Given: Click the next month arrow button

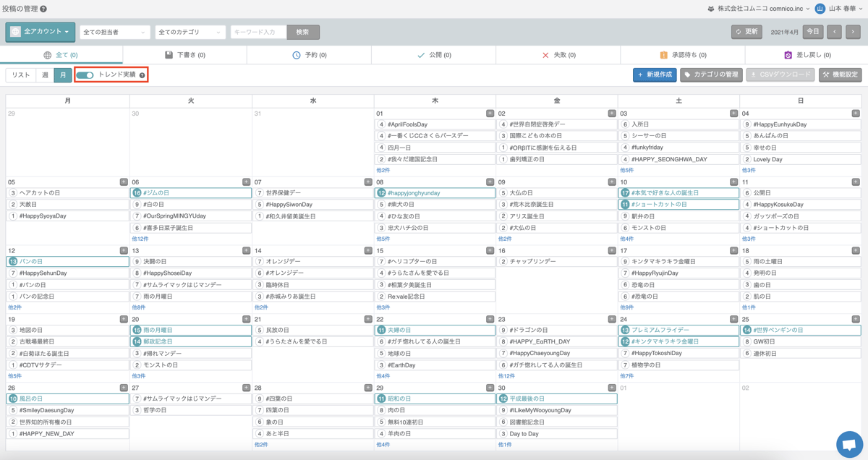Looking at the screenshot, I should [853, 32].
